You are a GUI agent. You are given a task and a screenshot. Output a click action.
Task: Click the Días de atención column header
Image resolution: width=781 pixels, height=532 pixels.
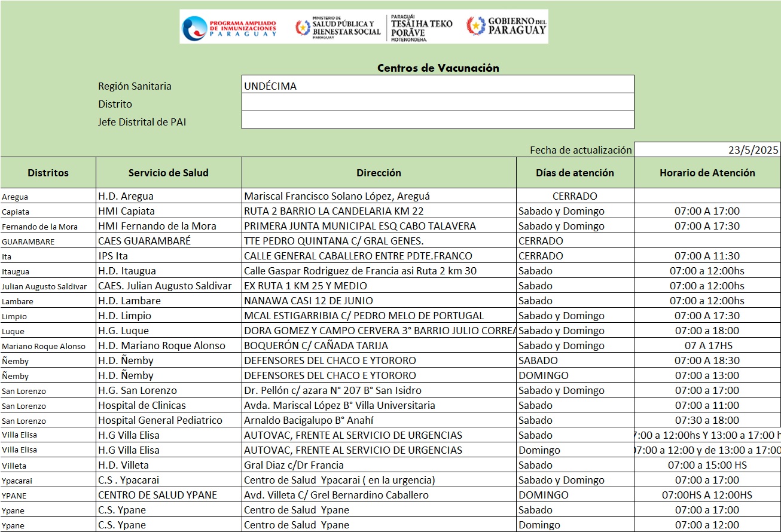[x=575, y=173]
